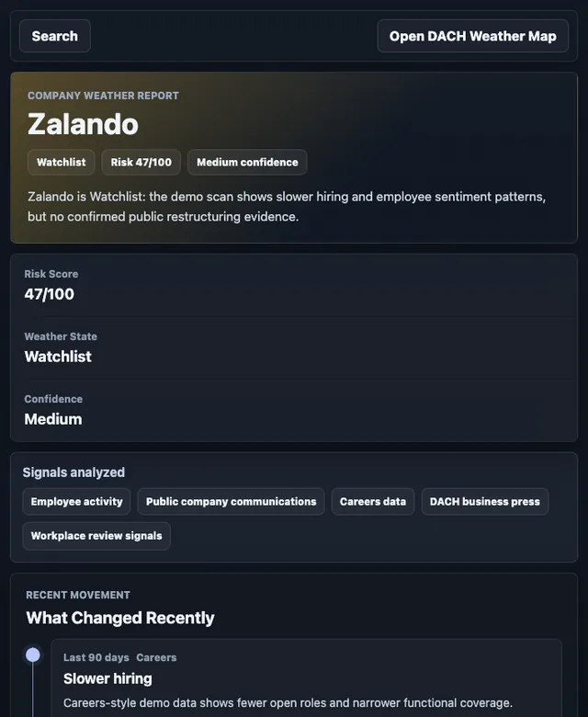Viewport: 588px width, 717px height.
Task: Click the Risk Score 47/100 value
Action: click(50, 294)
